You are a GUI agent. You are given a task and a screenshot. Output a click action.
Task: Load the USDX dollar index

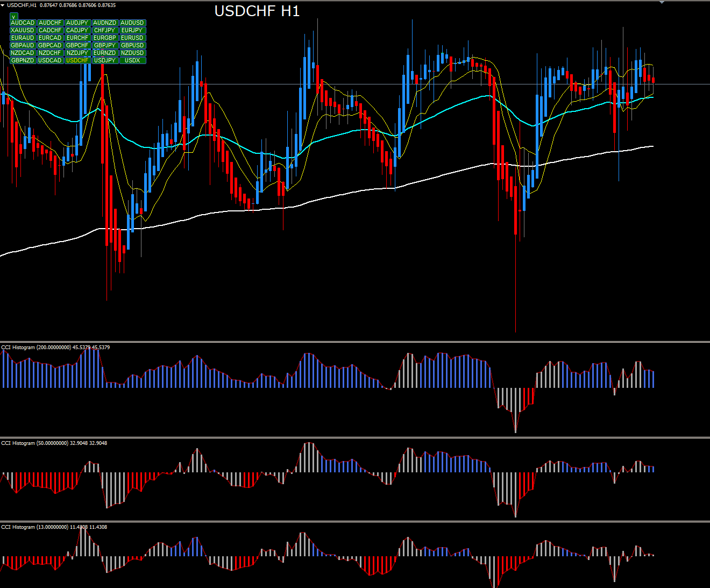click(x=132, y=61)
